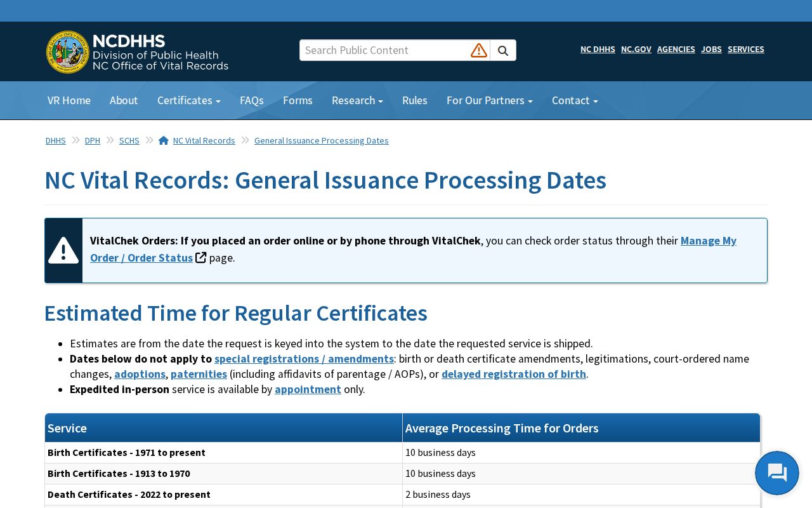Open NC Vital Records breadcrumb link
812x508 pixels.
[204, 140]
